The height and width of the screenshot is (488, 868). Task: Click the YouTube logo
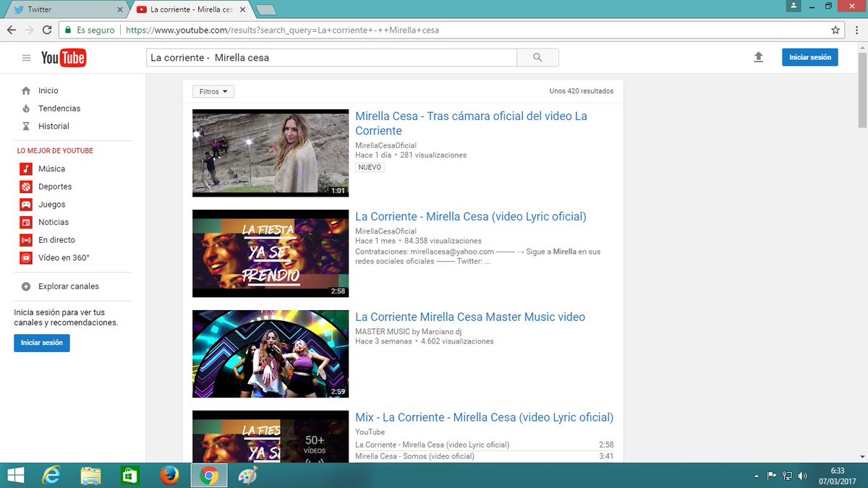64,58
